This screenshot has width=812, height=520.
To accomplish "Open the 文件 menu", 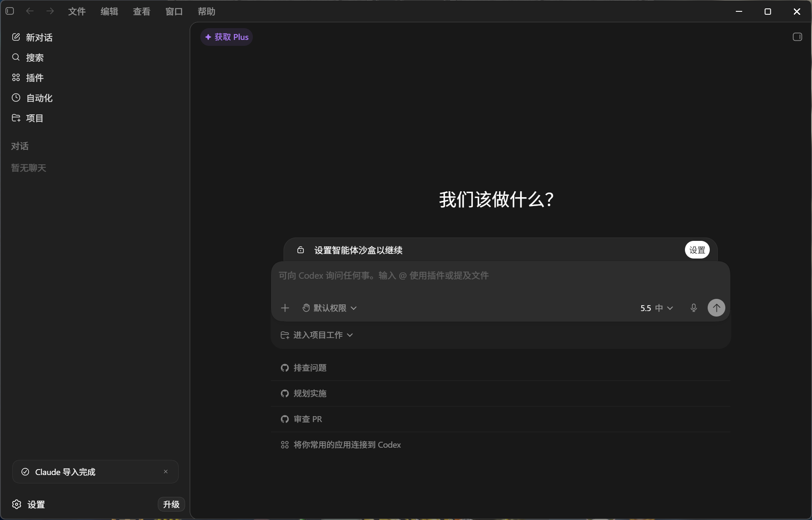I will (77, 11).
